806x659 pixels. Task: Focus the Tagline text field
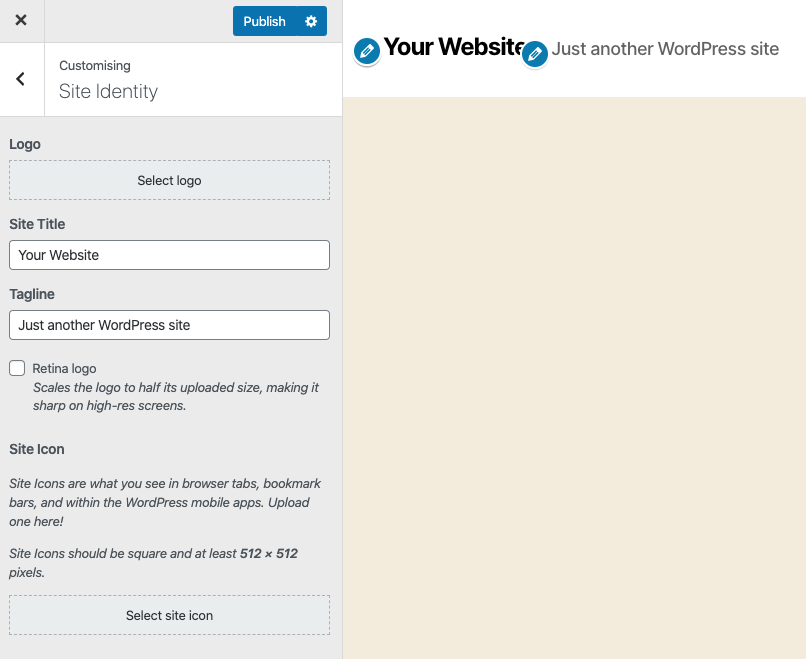(169, 325)
